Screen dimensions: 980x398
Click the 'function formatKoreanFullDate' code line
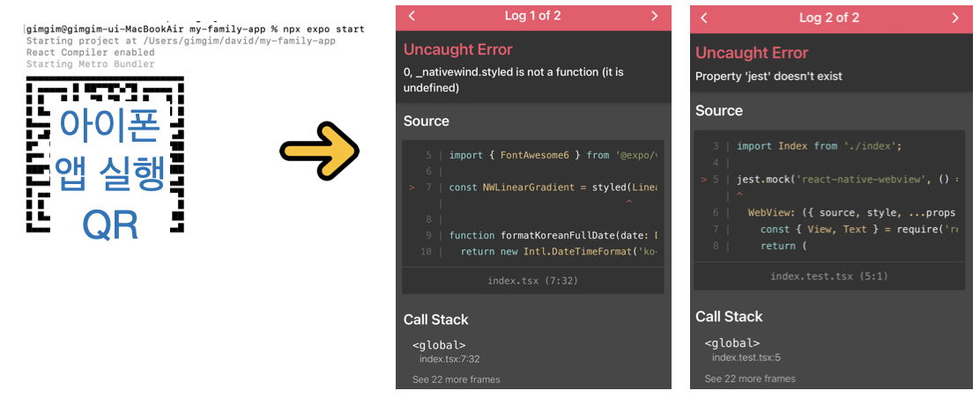click(x=553, y=236)
